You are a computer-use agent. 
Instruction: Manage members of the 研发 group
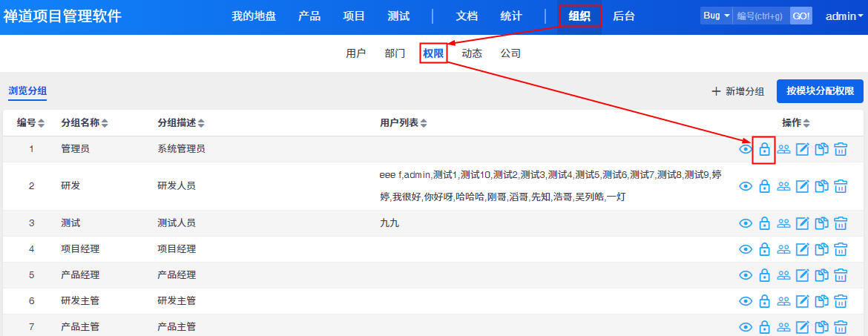783,186
